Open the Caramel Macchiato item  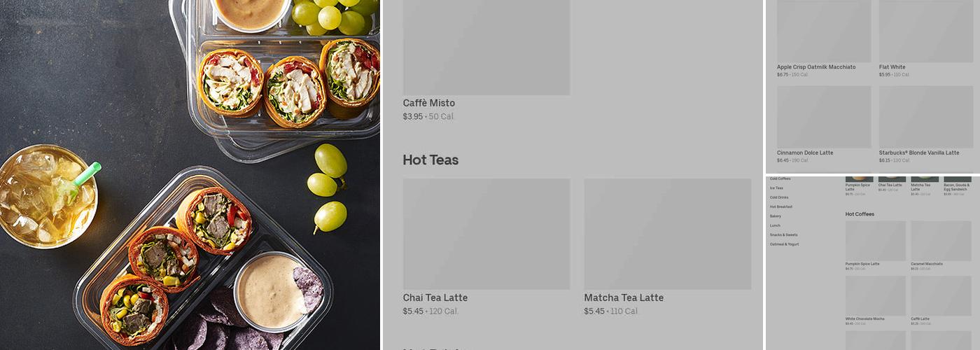[925, 264]
